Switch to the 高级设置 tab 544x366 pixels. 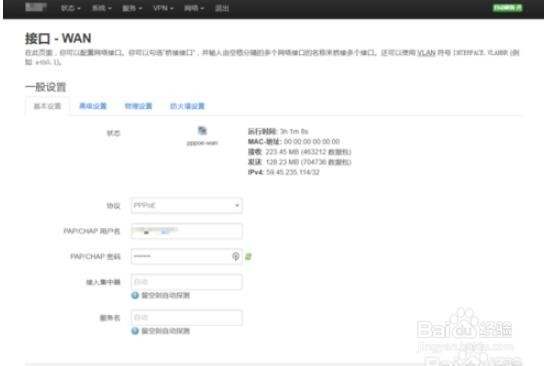click(93, 106)
